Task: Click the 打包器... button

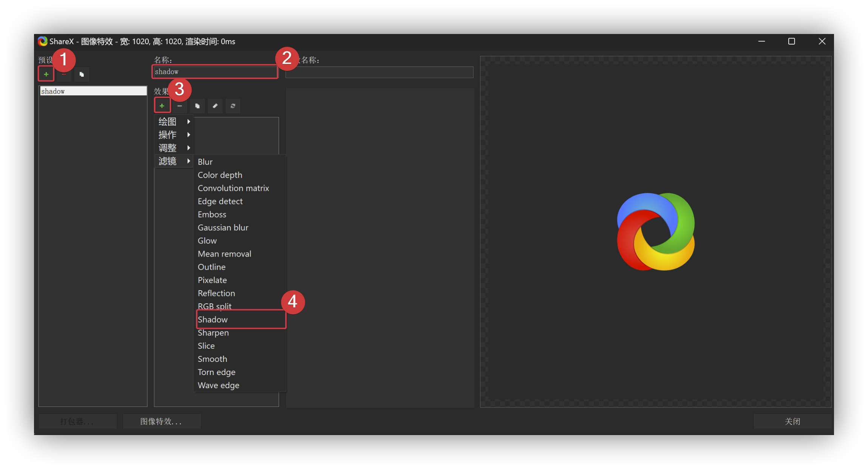Action: [77, 421]
